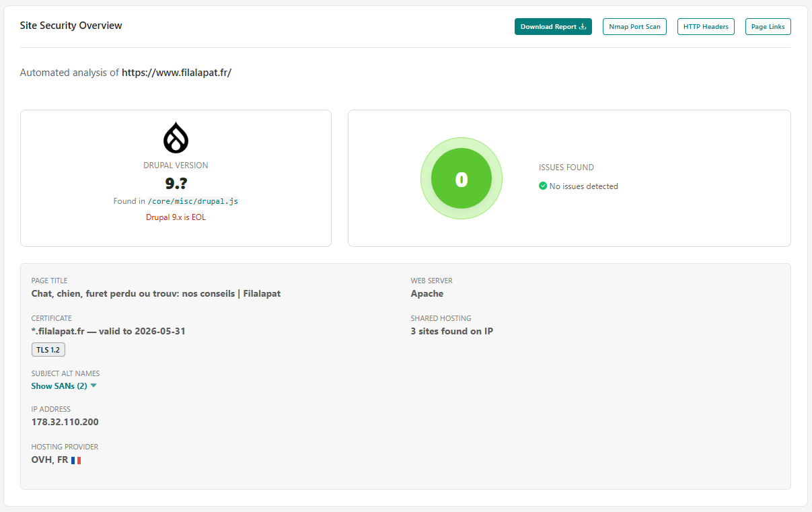Click the Apache web server value

427,293
